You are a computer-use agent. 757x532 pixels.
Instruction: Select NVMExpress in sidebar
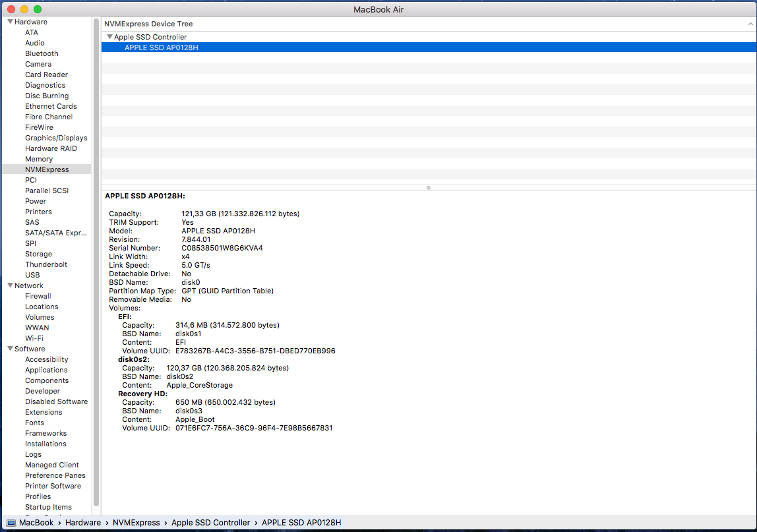point(47,169)
